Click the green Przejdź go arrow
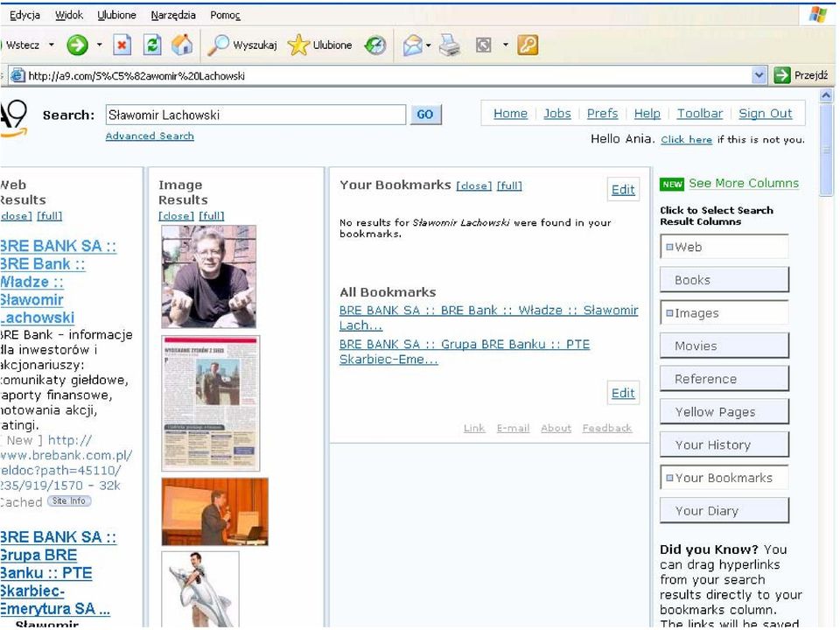This screenshot has width=840, height=630. point(782,75)
